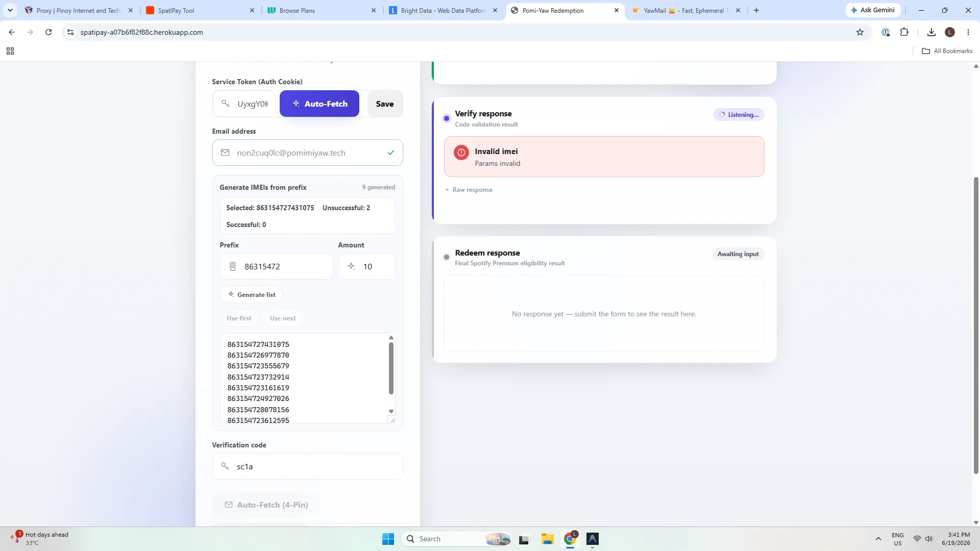Select IMEI 863154723555679 in the list

(x=258, y=366)
